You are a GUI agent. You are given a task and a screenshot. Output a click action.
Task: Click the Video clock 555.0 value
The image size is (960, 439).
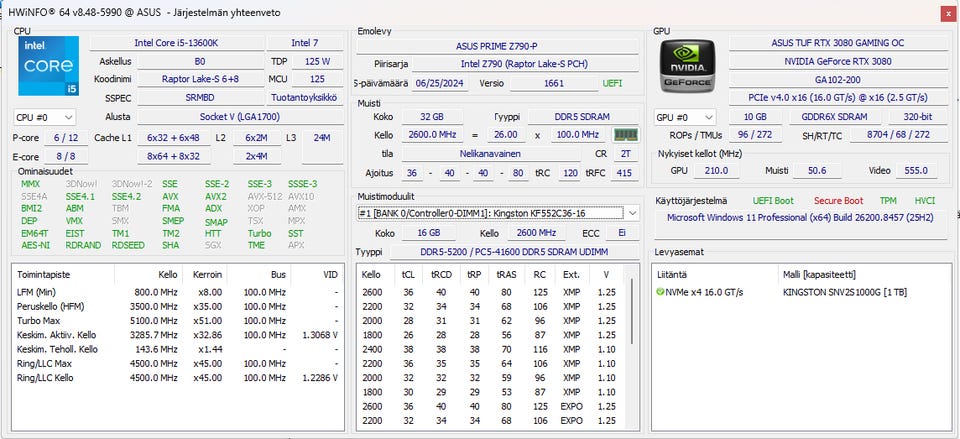916,171
